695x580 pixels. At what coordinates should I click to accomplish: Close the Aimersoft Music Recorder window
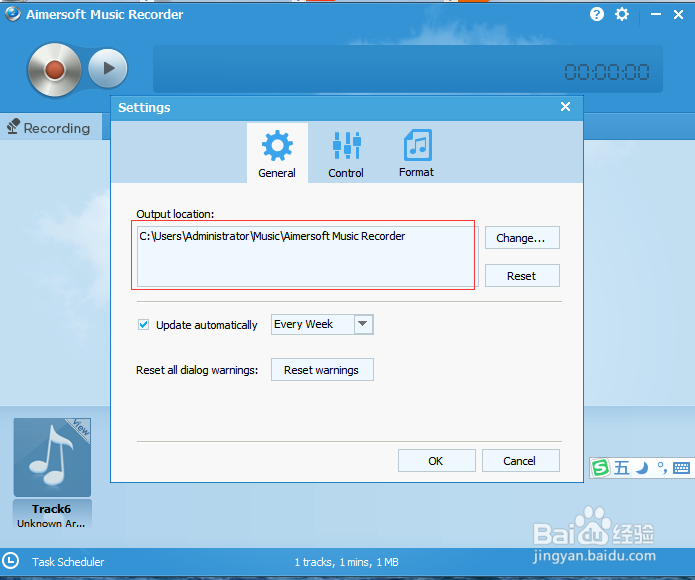pos(678,15)
